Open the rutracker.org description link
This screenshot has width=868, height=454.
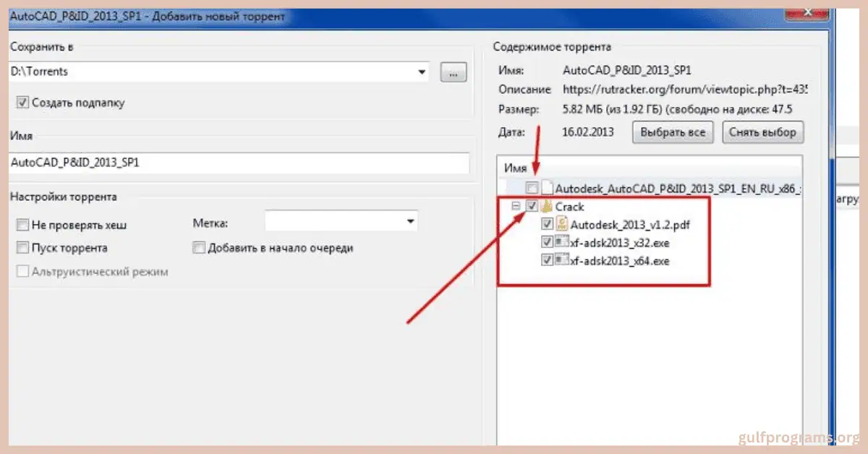(680, 90)
